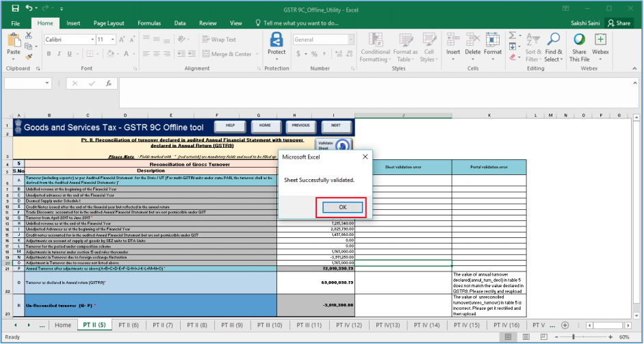This screenshot has width=644, height=344.
Task: Open the Insert ribbon tab
Action: pyautogui.click(x=73, y=23)
